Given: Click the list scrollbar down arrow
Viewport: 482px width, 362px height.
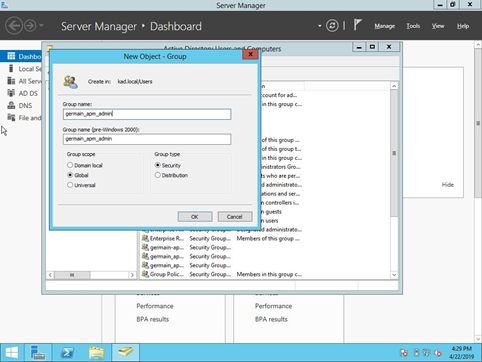Looking at the screenshot, I should click(x=394, y=275).
